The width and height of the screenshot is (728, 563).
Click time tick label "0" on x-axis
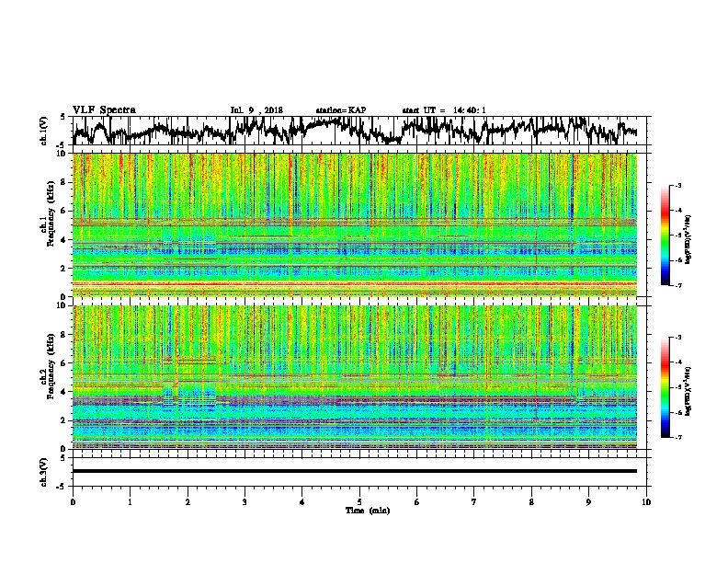(73, 502)
